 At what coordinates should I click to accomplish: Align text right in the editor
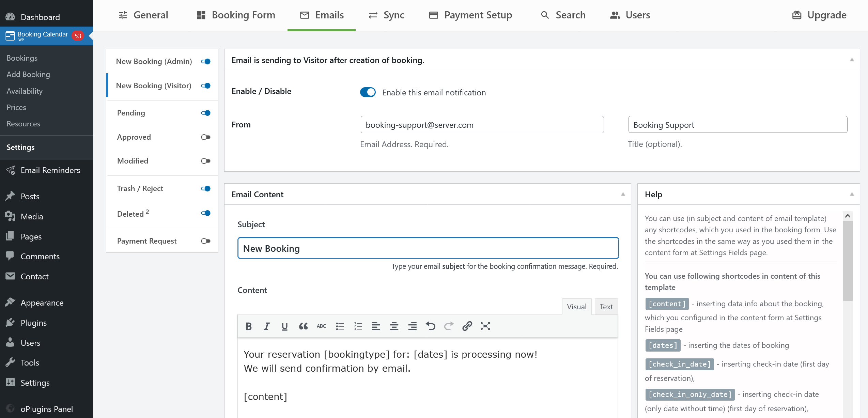[412, 326]
